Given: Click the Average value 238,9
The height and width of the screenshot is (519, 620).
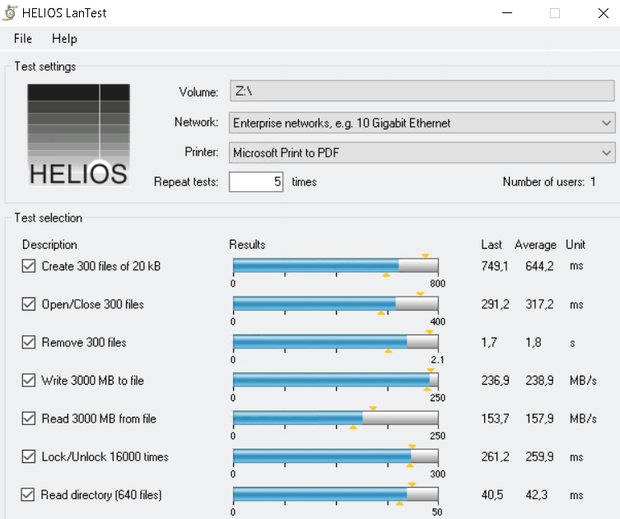Looking at the screenshot, I should pos(539,381).
